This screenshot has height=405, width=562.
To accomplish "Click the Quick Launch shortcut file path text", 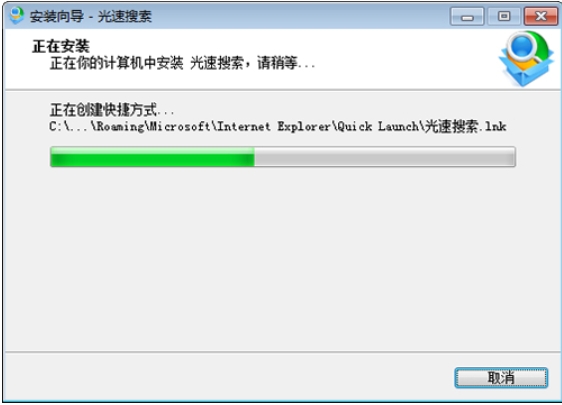I will coord(278,126).
